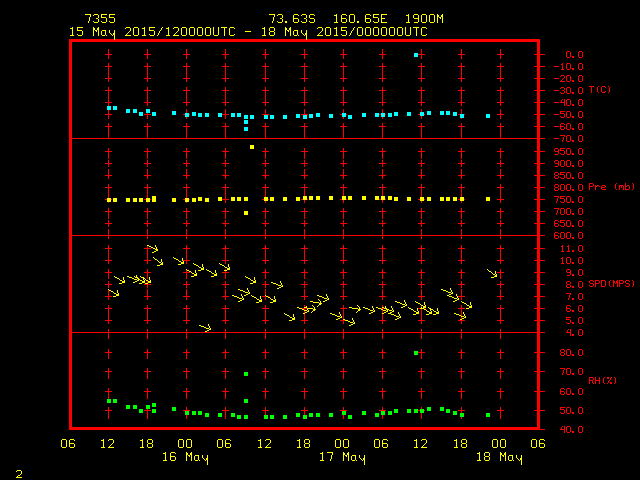Click the number 2 in bottom-left corner
The width and height of the screenshot is (640, 480).
pyautogui.click(x=18, y=472)
